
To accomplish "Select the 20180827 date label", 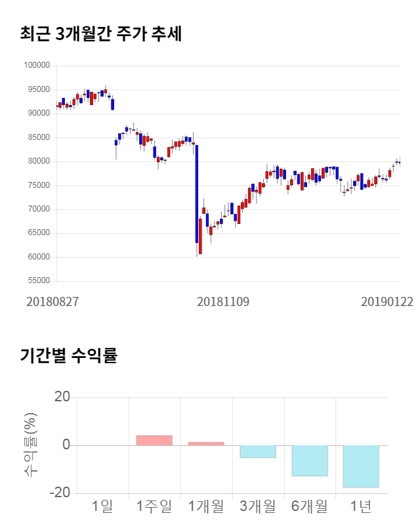I will pos(52,301).
